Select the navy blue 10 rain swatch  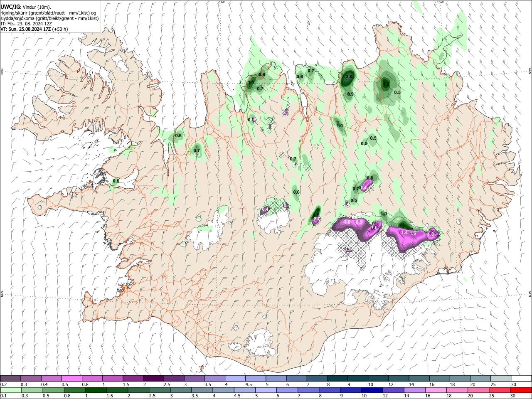[x=372, y=390]
